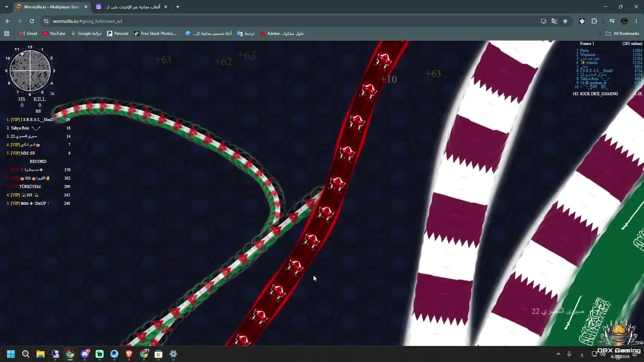Open the ترجمة translate bookmark
Screen dimensions: 644x362
point(246,34)
